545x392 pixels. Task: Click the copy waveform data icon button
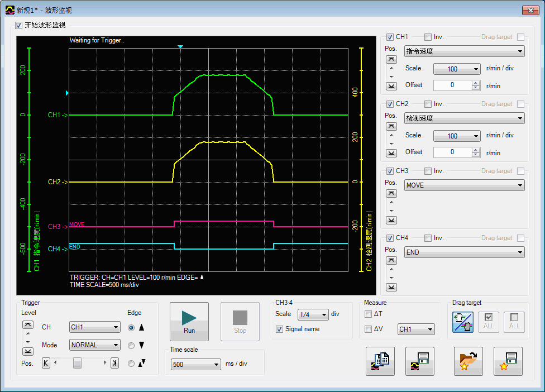(x=380, y=361)
